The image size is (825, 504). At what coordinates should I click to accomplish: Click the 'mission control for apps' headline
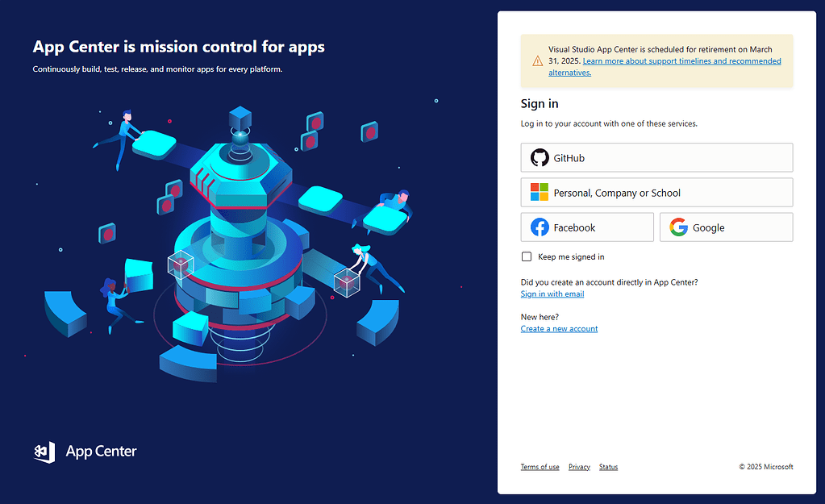[178, 47]
